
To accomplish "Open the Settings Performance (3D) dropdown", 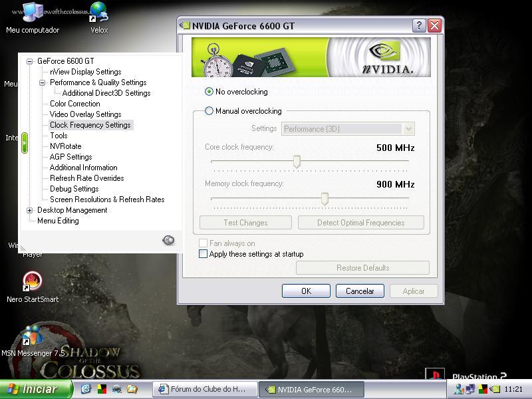I will click(348, 129).
